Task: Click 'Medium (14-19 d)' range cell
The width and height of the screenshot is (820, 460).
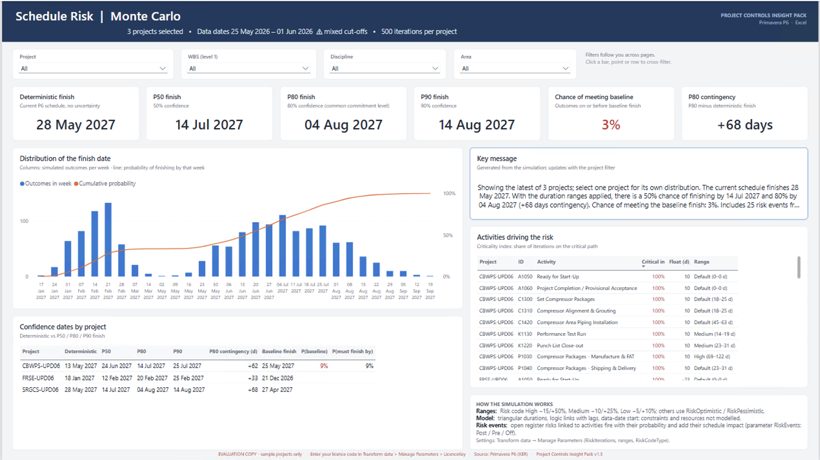Action: tap(714, 334)
